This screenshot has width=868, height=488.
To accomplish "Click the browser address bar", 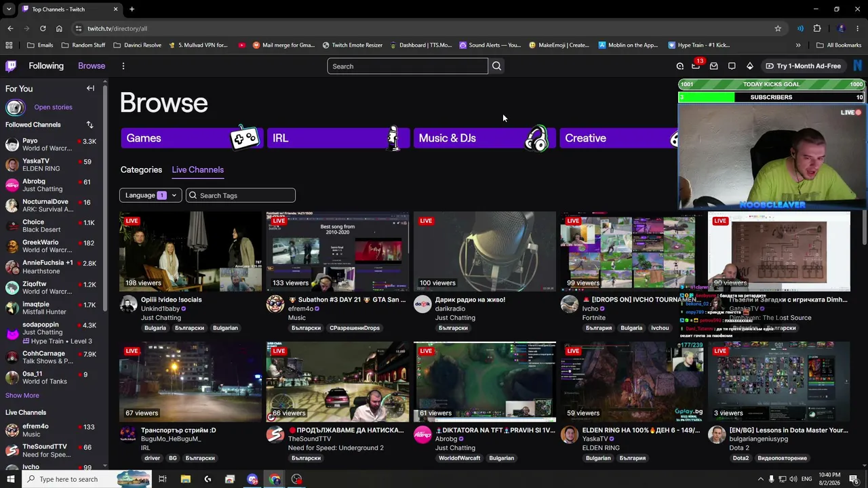I will (427, 28).
